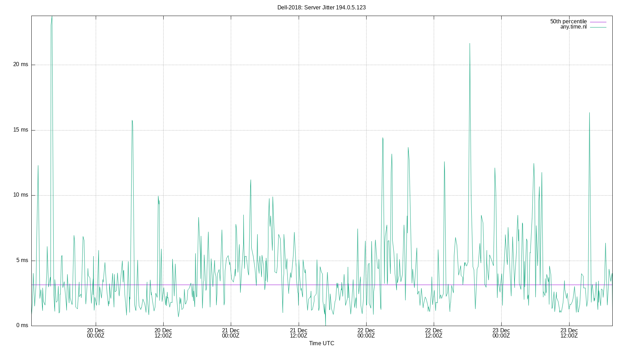
Task: Click the 20 ms y-axis label
Action: pos(21,64)
